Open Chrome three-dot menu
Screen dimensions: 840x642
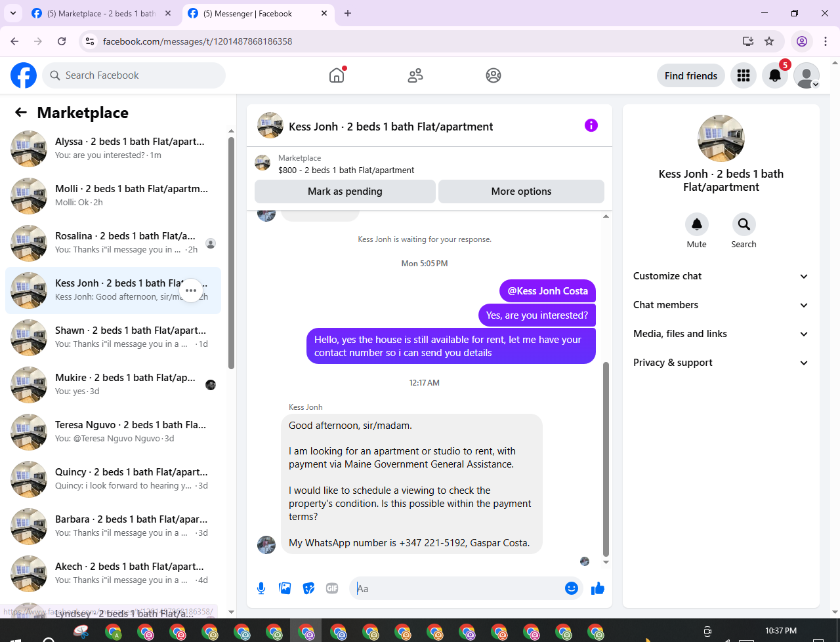click(826, 41)
